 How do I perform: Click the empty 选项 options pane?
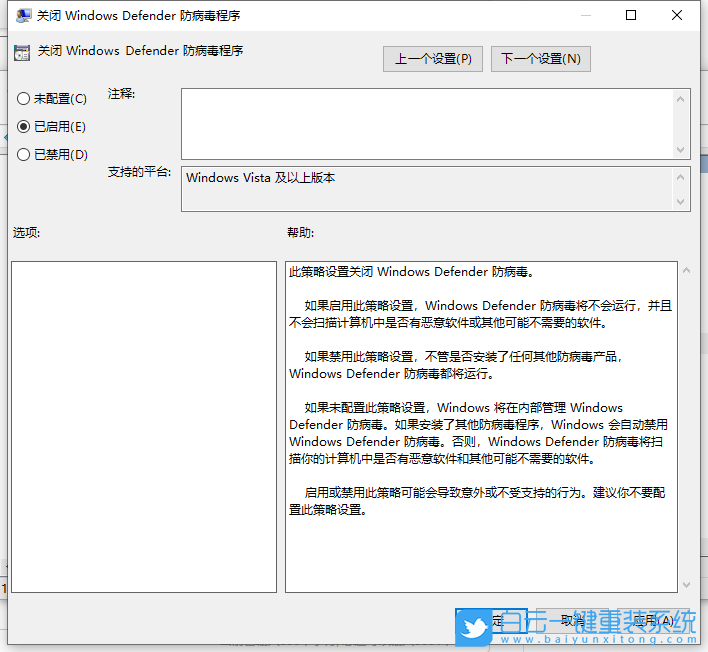click(144, 427)
